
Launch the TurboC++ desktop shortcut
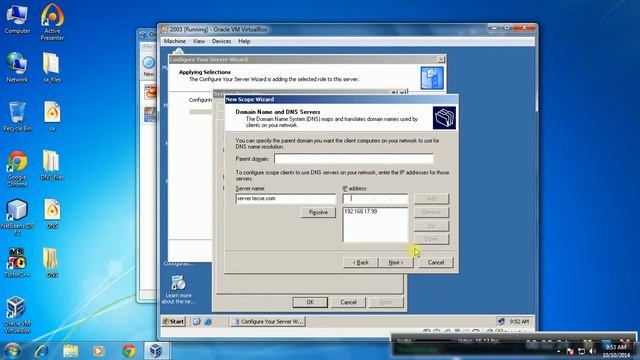17,263
